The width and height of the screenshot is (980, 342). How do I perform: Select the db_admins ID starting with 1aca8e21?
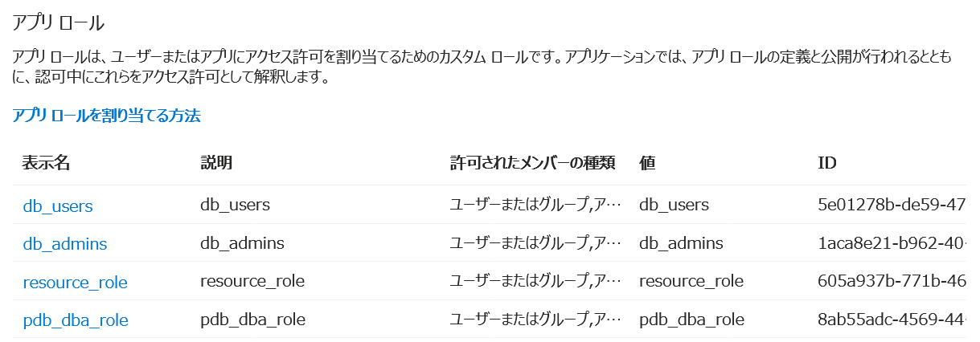891,242
